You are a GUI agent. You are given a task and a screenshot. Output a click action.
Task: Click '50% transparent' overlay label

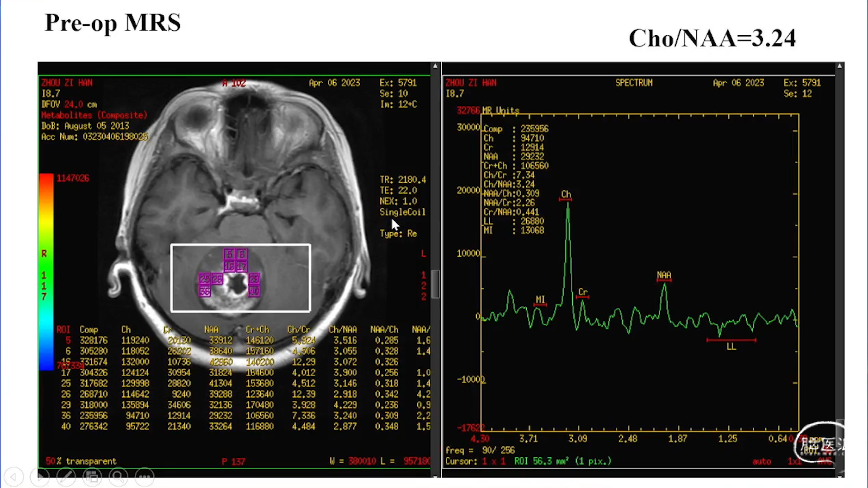point(81,461)
